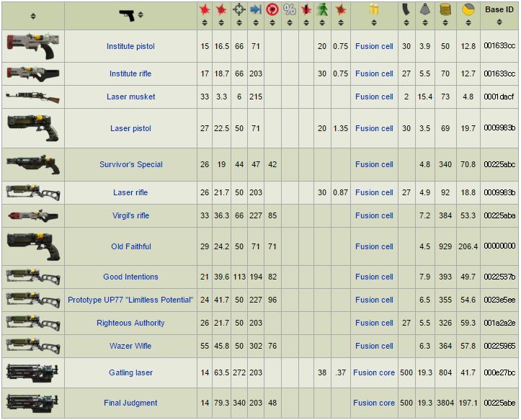Open the Old Faithful link
Image resolution: width=521 pixels, height=420 pixels.
point(130,246)
